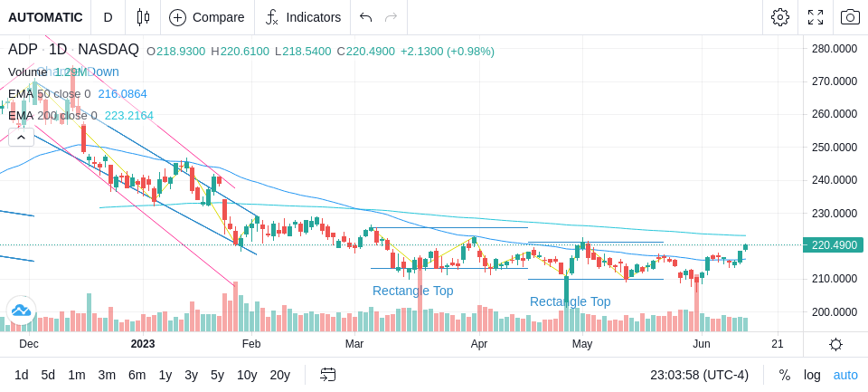Click the cloud logo badge on chart

[x=21, y=311]
